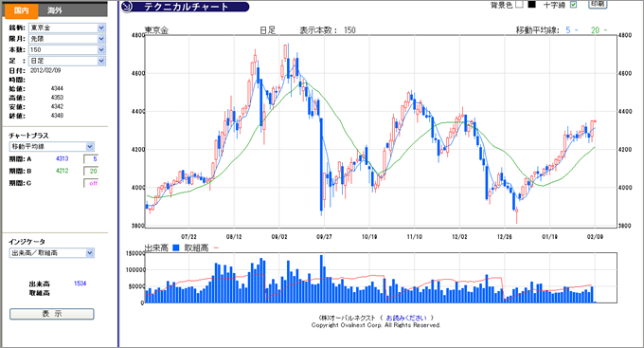Open the インジケータ 出来高／取組高 dropdown
The width and height of the screenshot is (644, 348).
[52, 253]
